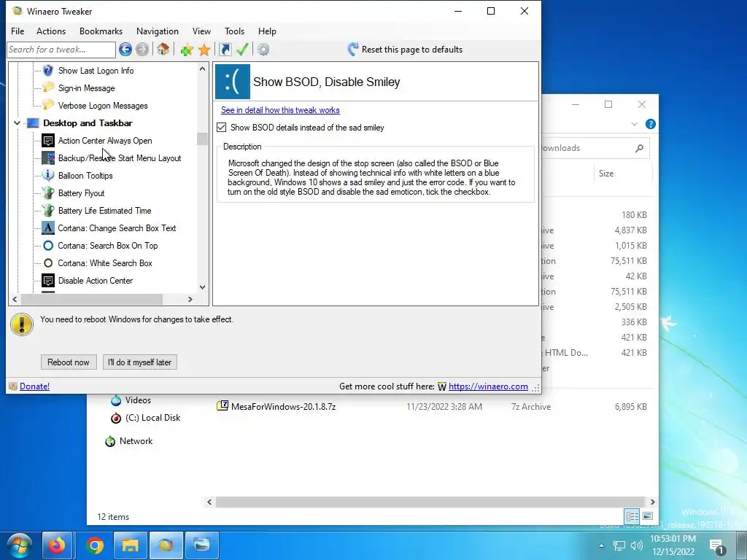
Task: Click I'll do it myself later
Action: (139, 362)
